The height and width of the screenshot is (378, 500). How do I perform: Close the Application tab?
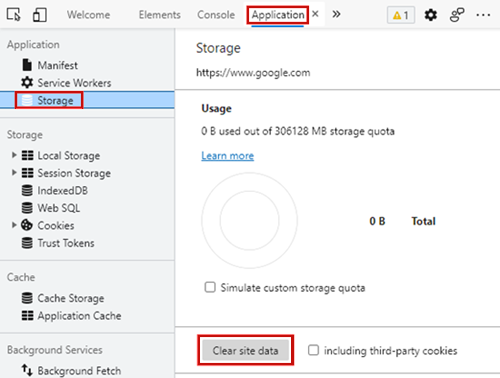click(x=315, y=14)
